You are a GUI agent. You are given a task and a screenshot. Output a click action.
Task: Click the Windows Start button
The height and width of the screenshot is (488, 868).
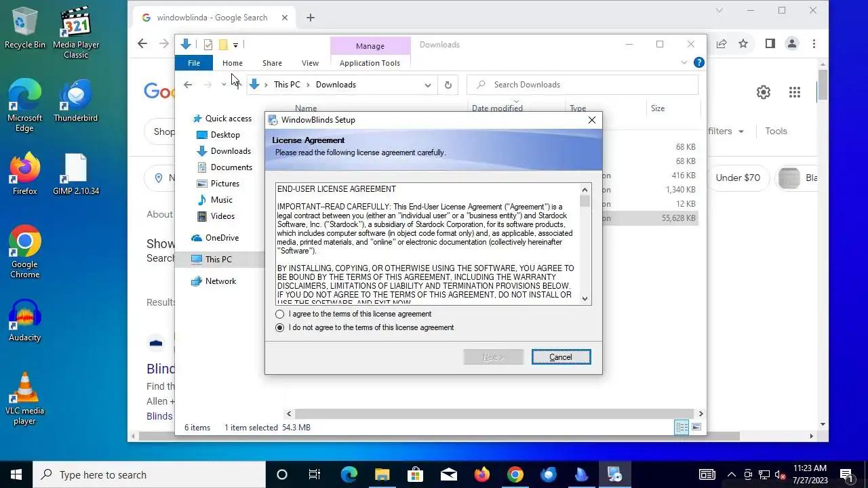(16, 474)
